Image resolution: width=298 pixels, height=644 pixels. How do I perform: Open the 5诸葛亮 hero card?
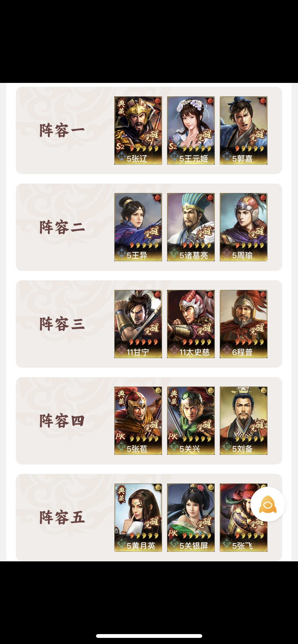pos(191,227)
